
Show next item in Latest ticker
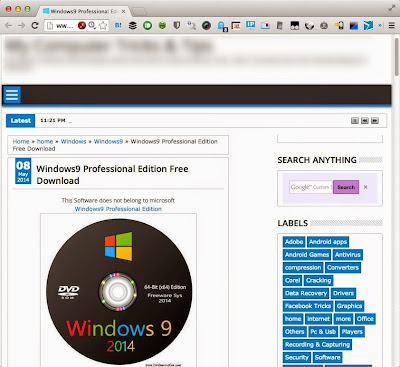click(375, 120)
